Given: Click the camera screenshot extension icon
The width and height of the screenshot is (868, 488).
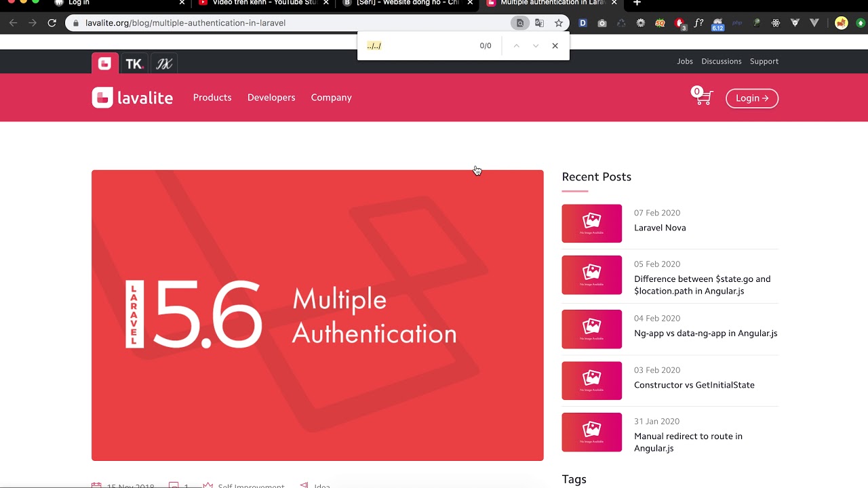Looking at the screenshot, I should pyautogui.click(x=602, y=23).
